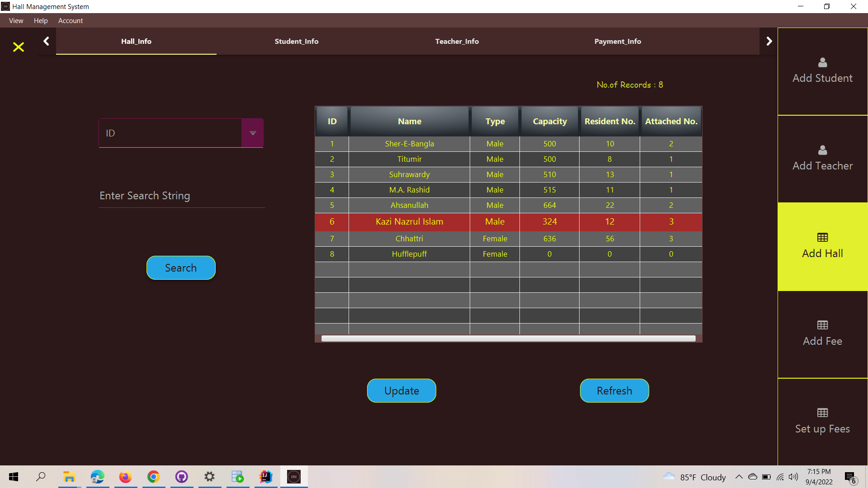The width and height of the screenshot is (868, 488).
Task: Click the Add Fee grid icon
Action: click(x=822, y=325)
